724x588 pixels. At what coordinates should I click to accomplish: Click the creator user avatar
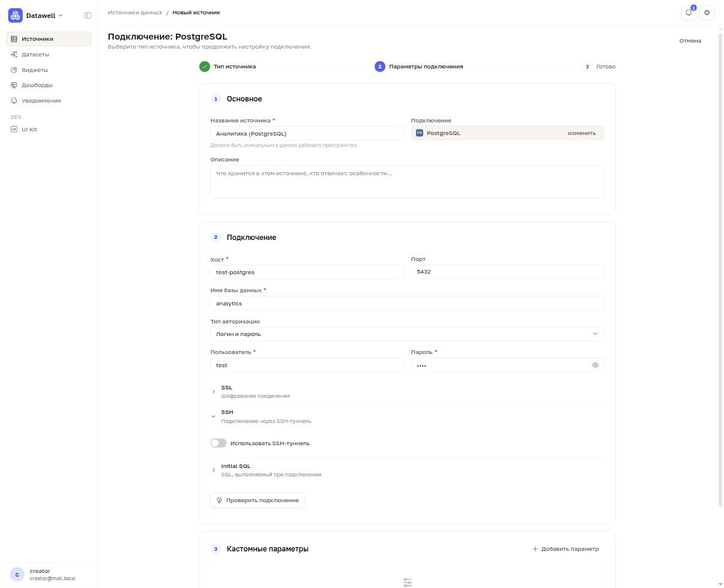point(17,575)
